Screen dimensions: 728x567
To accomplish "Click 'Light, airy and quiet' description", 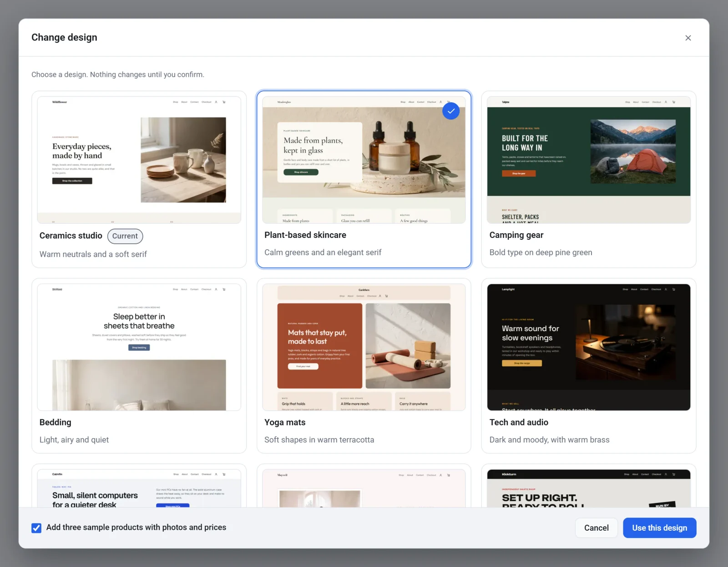I will click(74, 440).
